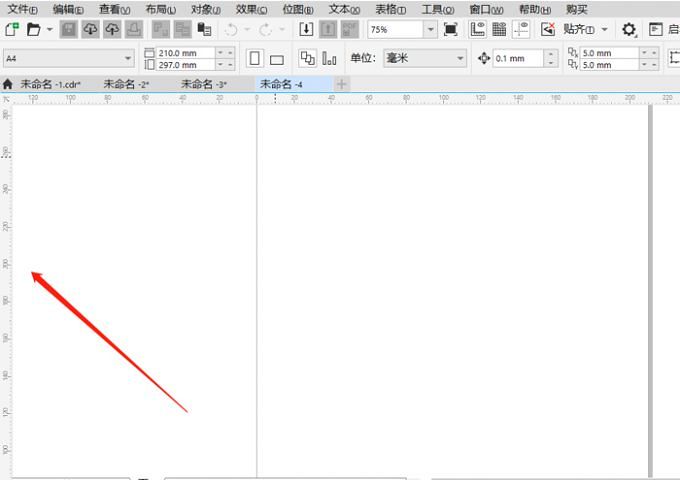
Task: Open the 工具 menu
Action: 438,9
